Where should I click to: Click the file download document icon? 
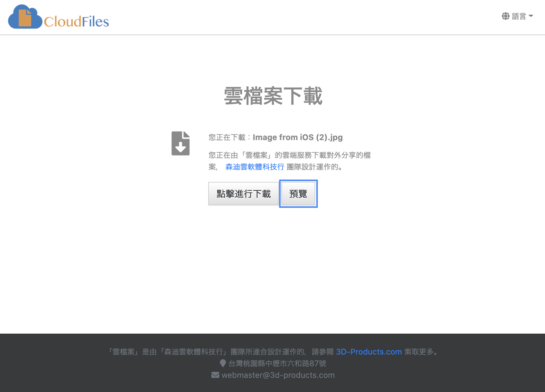click(x=180, y=143)
